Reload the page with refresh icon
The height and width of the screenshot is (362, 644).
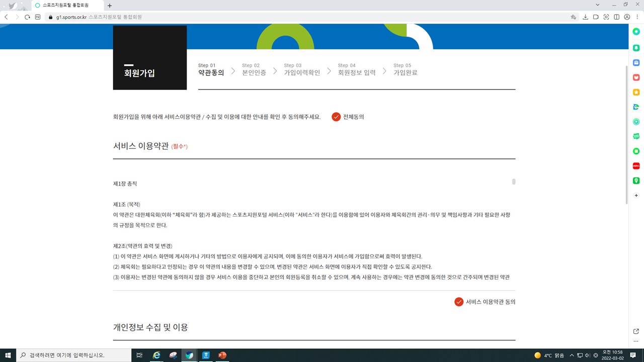click(28, 17)
